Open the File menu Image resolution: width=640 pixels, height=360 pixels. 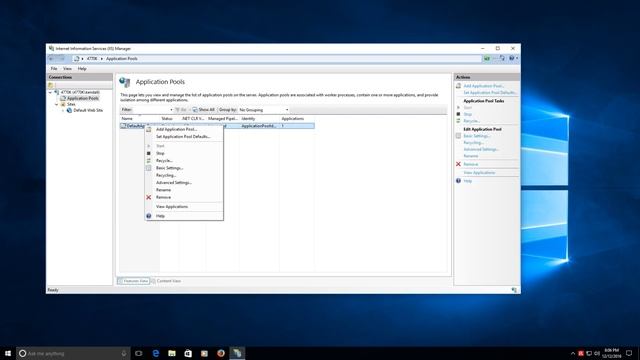54,69
